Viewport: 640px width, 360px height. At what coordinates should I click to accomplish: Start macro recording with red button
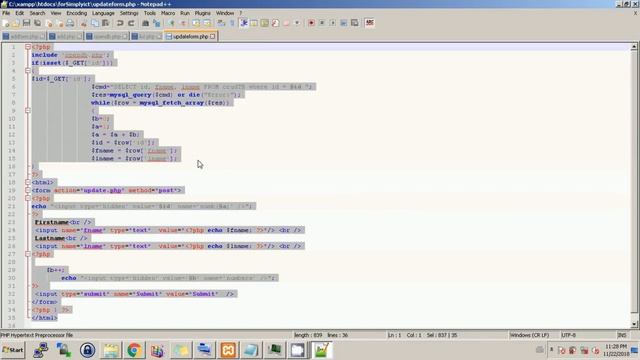pyautogui.click(x=311, y=23)
